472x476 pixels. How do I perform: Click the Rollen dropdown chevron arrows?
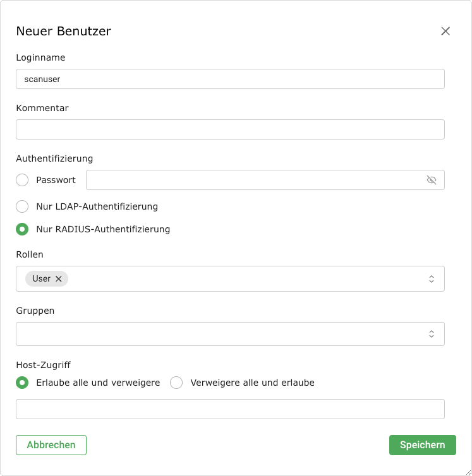point(432,279)
